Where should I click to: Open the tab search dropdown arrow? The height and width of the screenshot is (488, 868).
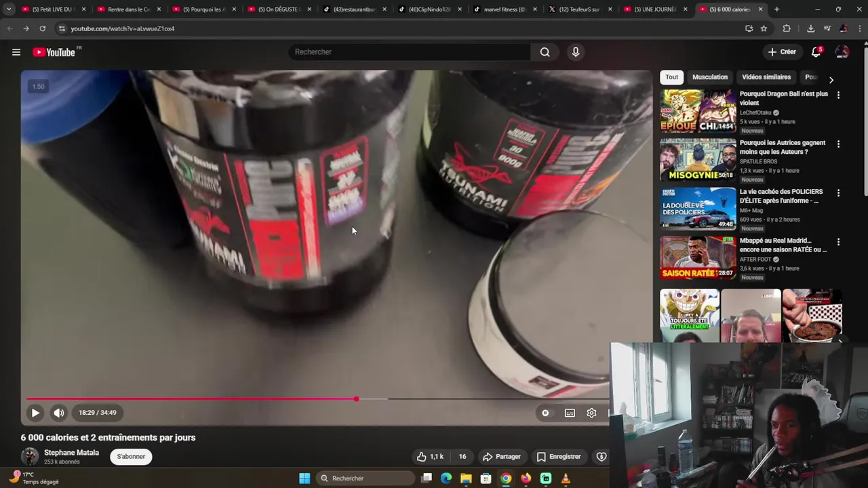pyautogui.click(x=9, y=9)
